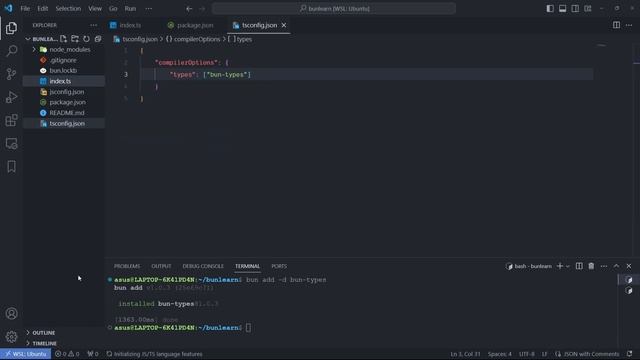Close the terminal panel
640x360 pixels.
[629, 266]
